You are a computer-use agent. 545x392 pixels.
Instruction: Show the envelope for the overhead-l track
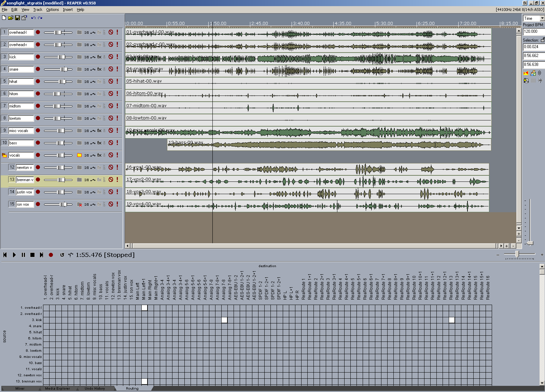tap(93, 32)
